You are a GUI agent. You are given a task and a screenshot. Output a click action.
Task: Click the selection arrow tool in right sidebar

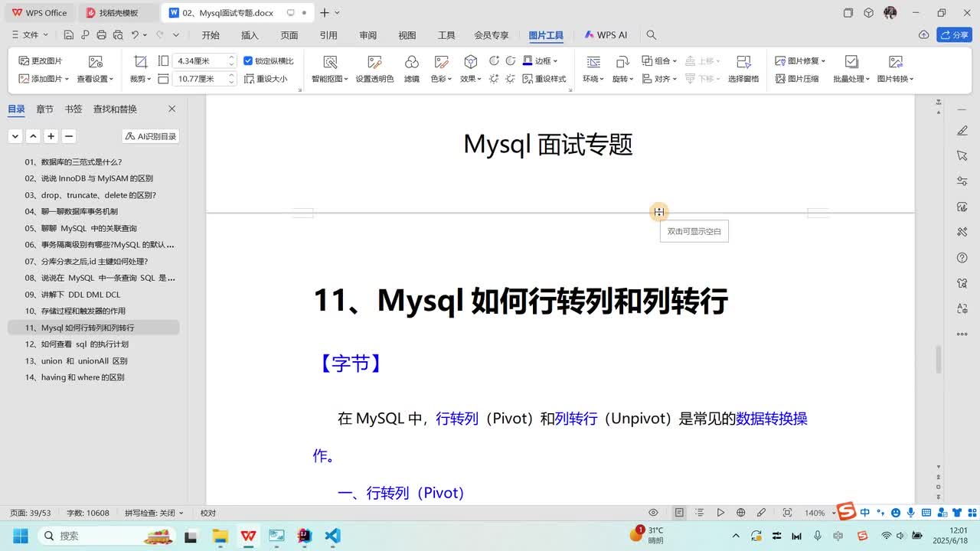click(962, 155)
